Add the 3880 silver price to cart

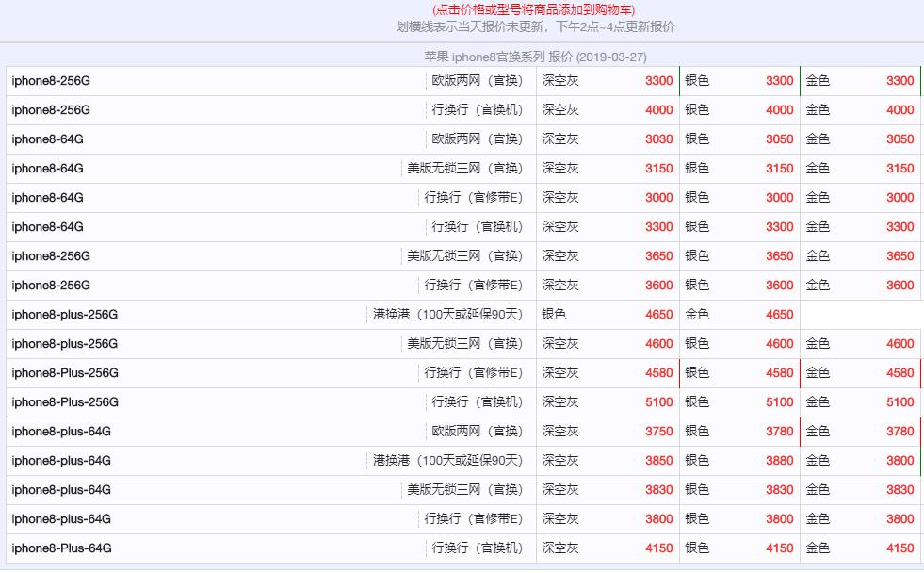pos(779,461)
